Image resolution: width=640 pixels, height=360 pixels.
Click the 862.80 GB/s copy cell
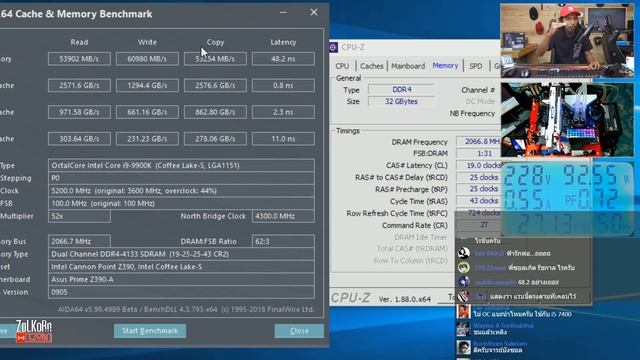click(215, 112)
